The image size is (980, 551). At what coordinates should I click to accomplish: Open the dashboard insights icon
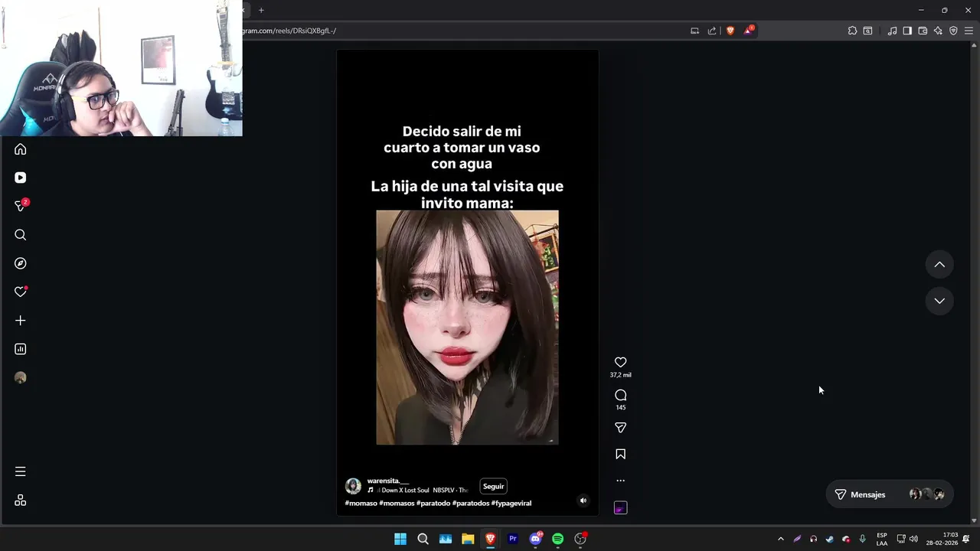tap(21, 349)
